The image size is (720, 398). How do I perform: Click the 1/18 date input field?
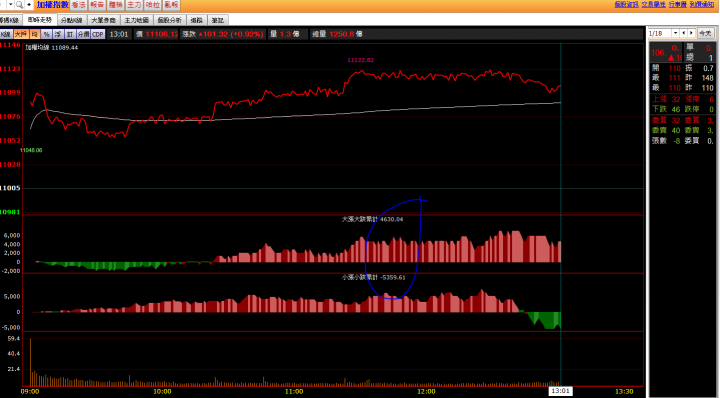tap(659, 33)
